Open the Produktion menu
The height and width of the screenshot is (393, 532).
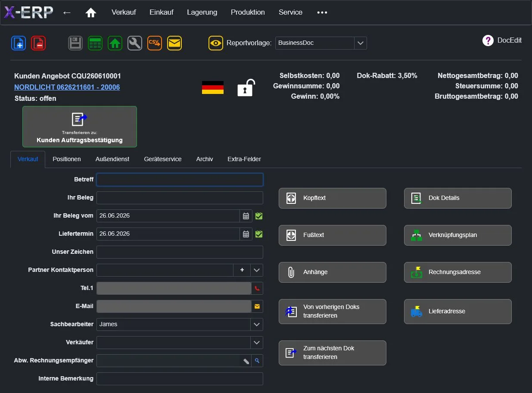(x=248, y=12)
